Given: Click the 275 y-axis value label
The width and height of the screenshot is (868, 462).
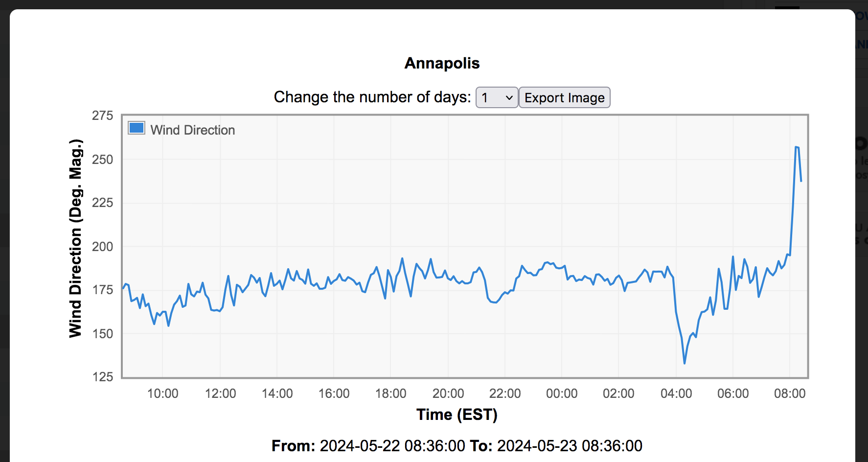Looking at the screenshot, I should click(103, 115).
